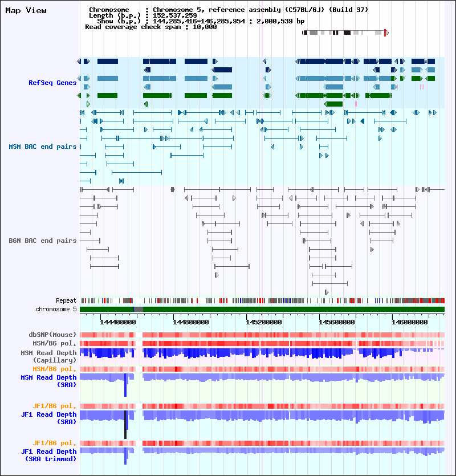Viewport: 456px width, 476px height.
Task: Click the Repeat track label
Action: click(x=66, y=300)
